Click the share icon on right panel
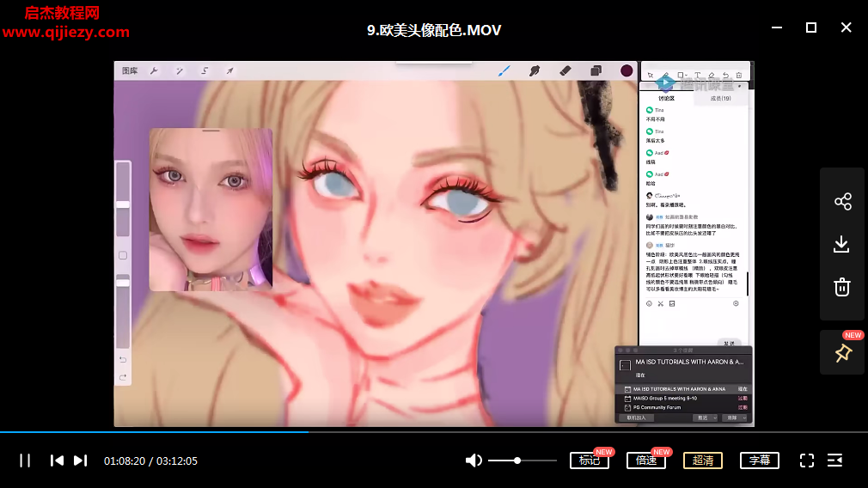Screen dimensions: 868x488 (842, 201)
